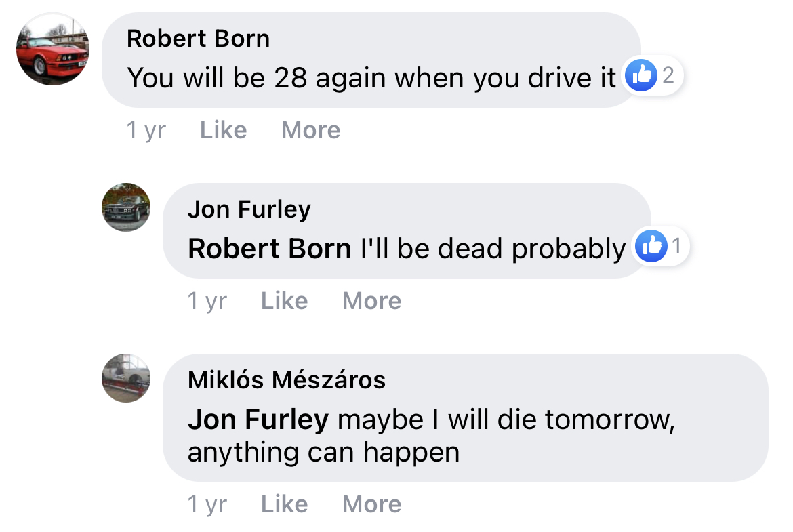Open Jon Furley's profile from reply author name
793x532 pixels.
tap(249, 209)
